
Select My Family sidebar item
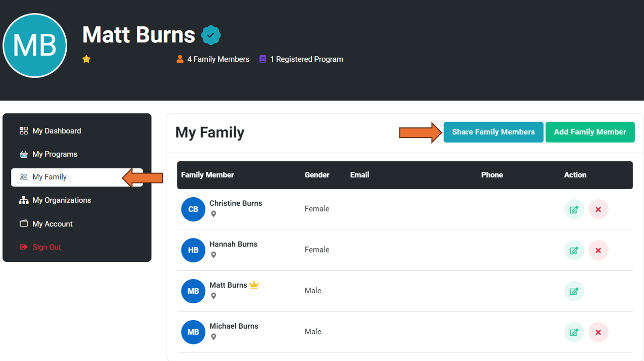[x=77, y=177]
